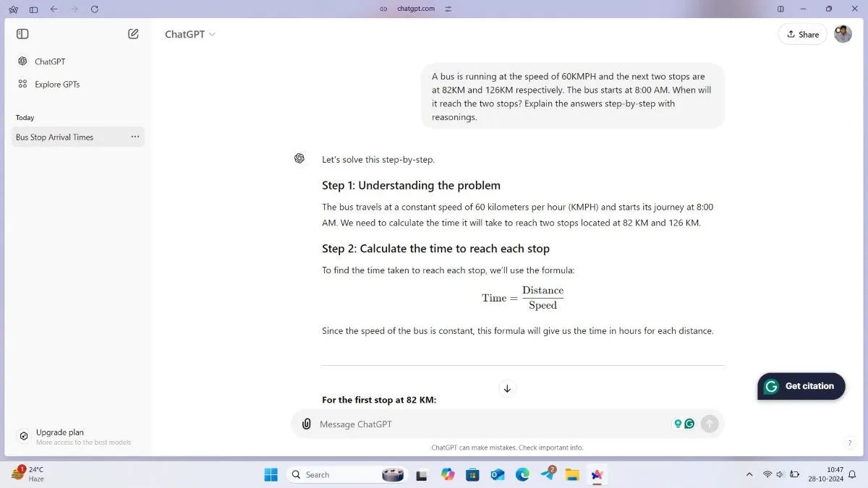Click the green Grammarly icon in message box
The image size is (868, 488).
690,424
